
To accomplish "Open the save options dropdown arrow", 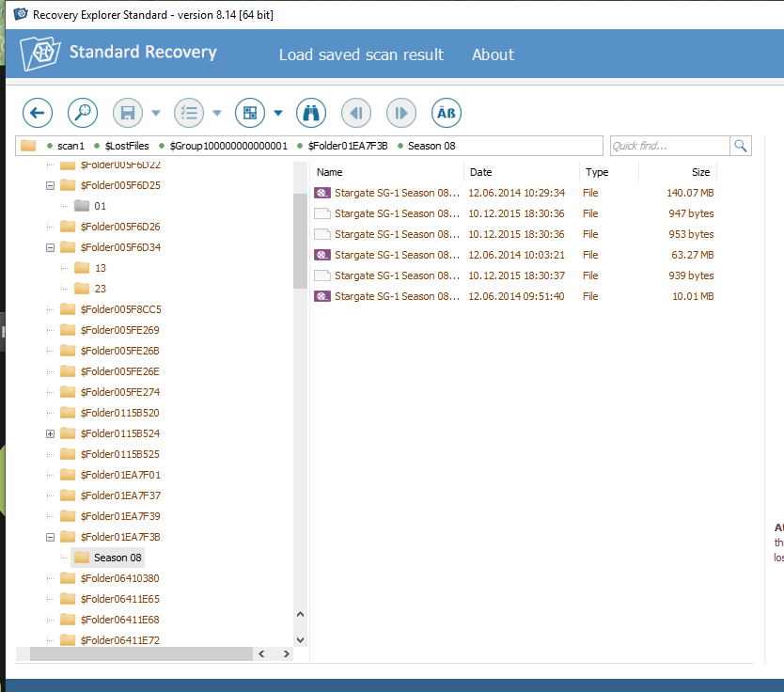I will click(x=156, y=113).
